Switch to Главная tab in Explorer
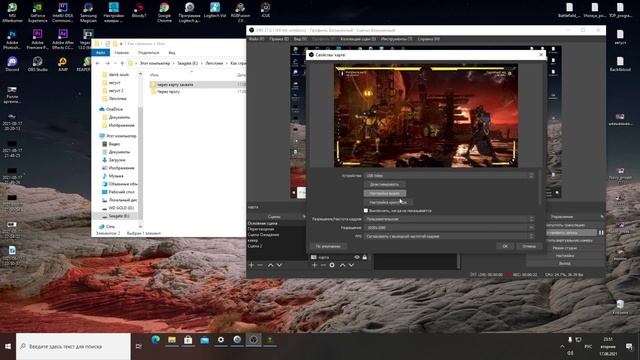 (122, 53)
